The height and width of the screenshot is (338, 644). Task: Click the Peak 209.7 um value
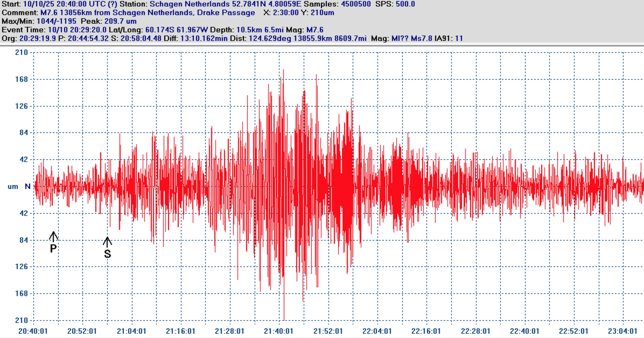click(120, 21)
